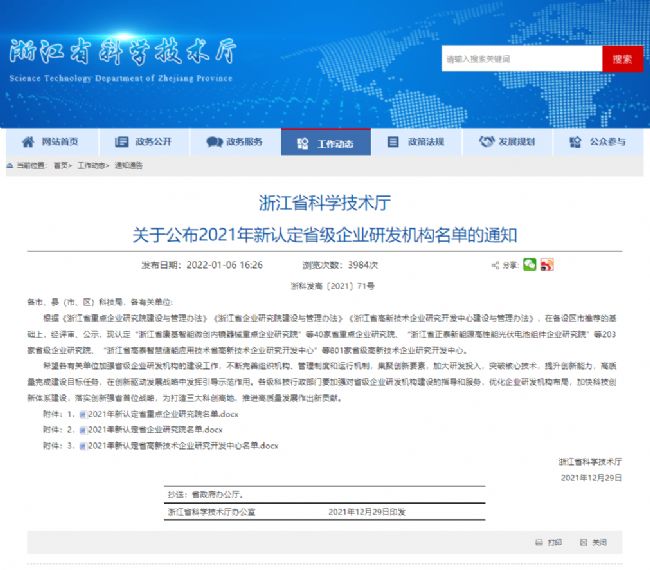This screenshot has width=650, height=570.
Task: Click the share arrow icon next to 分享
Action: click(x=495, y=265)
